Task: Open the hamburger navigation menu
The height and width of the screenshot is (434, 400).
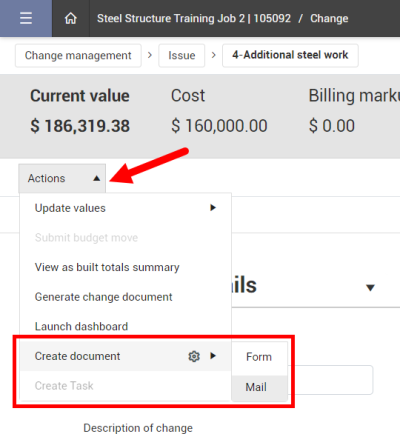Action: click(26, 18)
